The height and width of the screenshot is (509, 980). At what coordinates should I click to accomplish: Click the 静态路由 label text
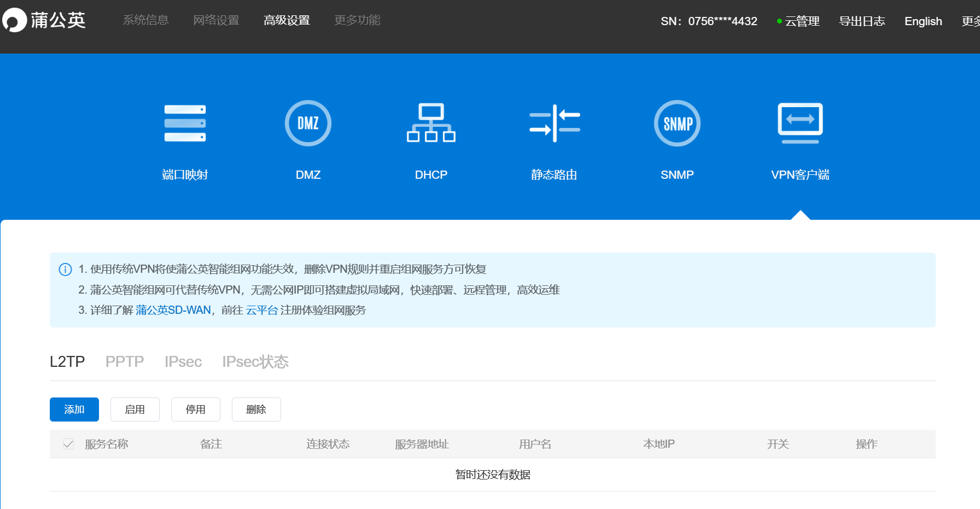(x=555, y=175)
